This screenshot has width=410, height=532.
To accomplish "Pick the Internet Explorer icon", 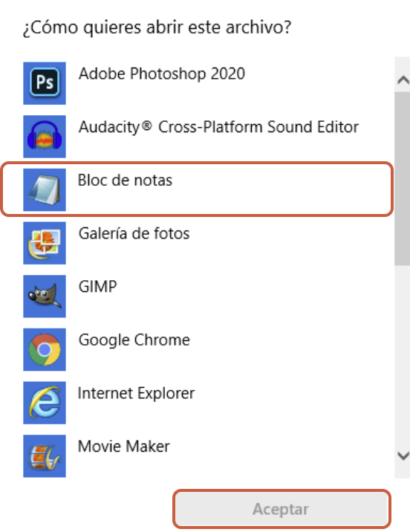I will click(x=45, y=403).
